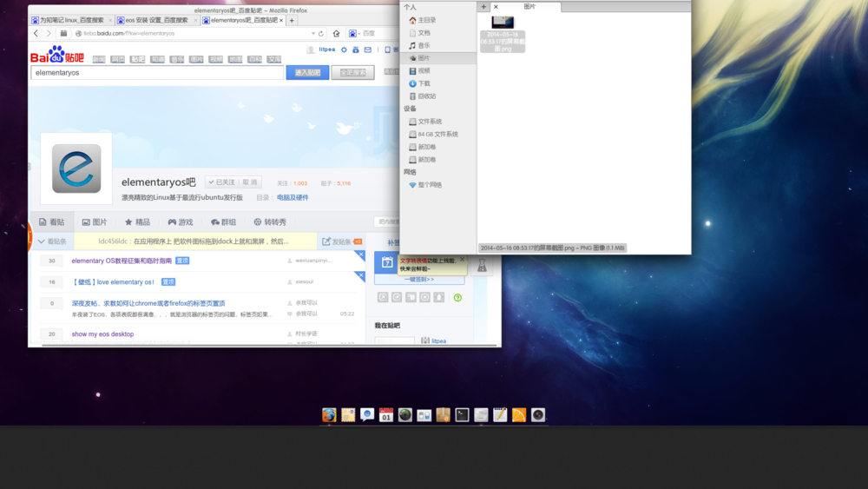Click the Tieba search input field
Viewport: 868px width, 489px height.
pos(157,73)
